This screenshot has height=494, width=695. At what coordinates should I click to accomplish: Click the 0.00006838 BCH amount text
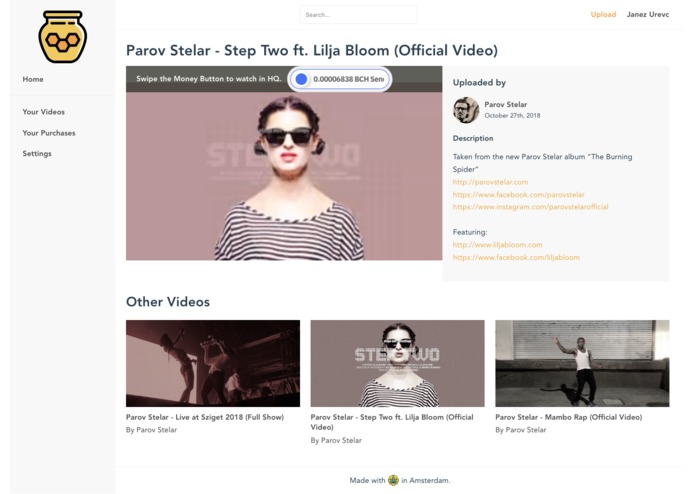[348, 79]
